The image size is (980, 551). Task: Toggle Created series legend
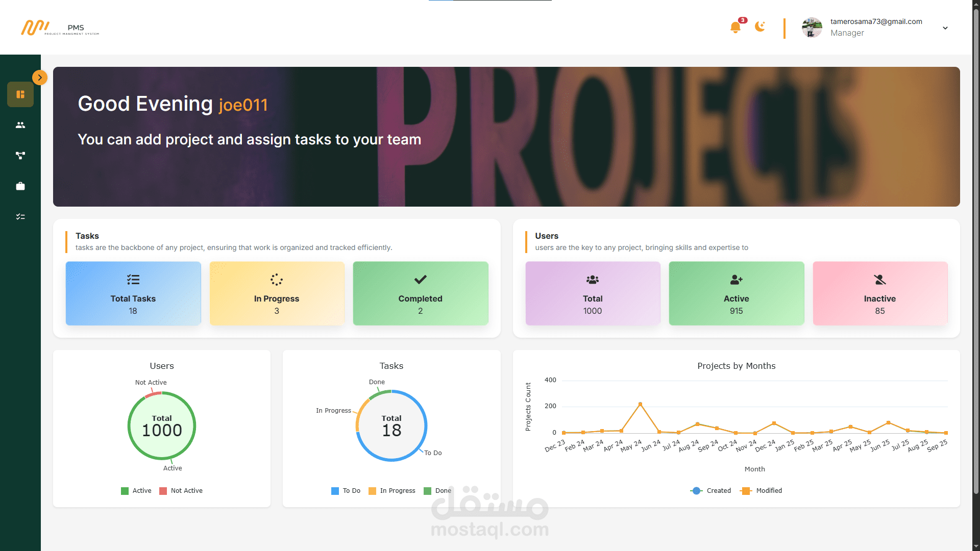[x=710, y=491]
